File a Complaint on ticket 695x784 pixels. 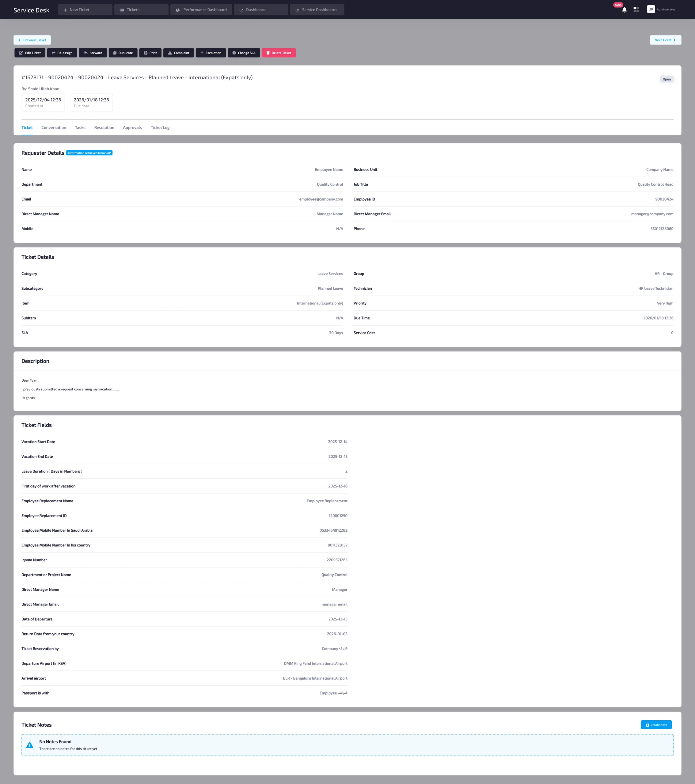(178, 53)
